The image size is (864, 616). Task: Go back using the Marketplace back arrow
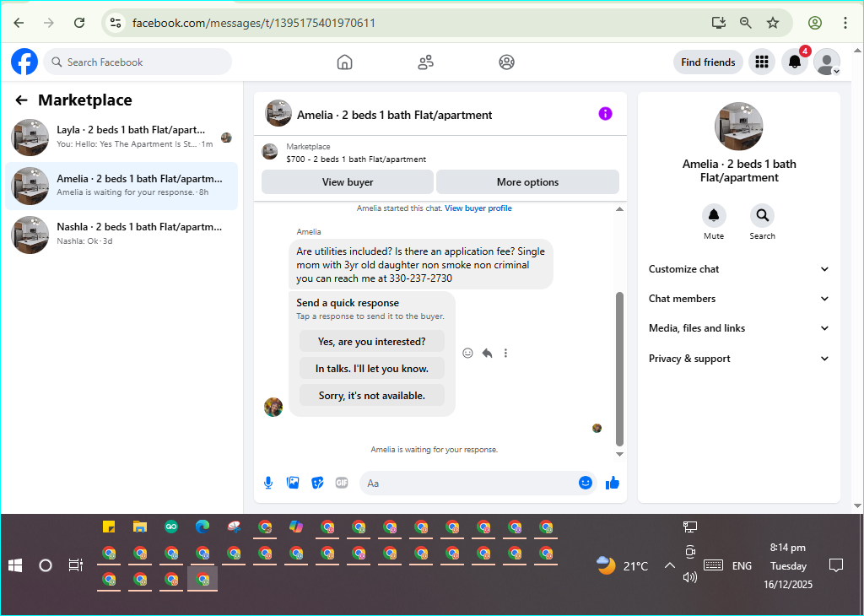(21, 100)
